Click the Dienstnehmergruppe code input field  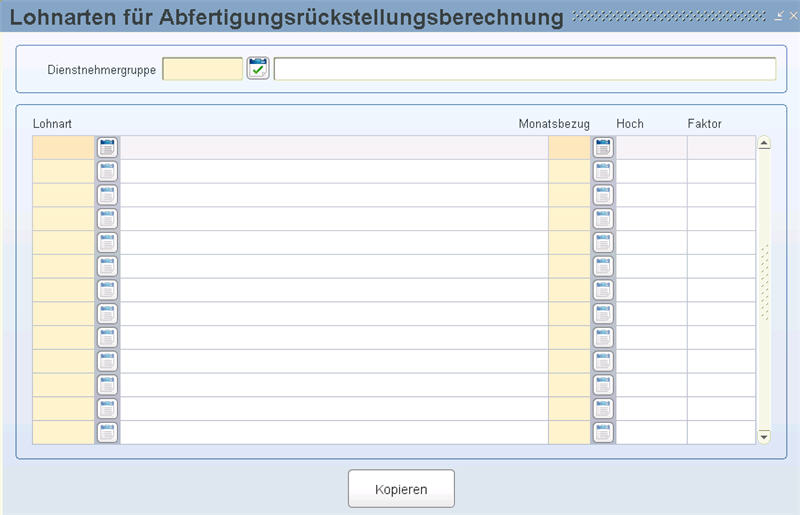(202, 69)
